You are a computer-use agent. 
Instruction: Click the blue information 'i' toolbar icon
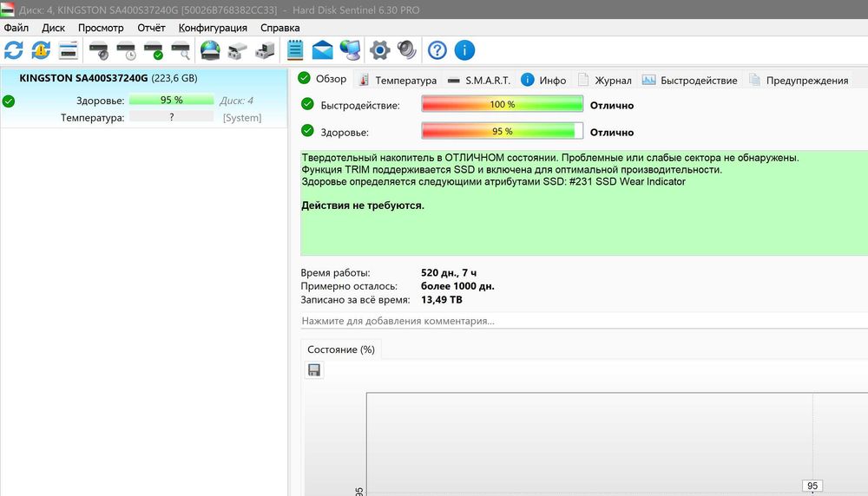[x=464, y=50]
